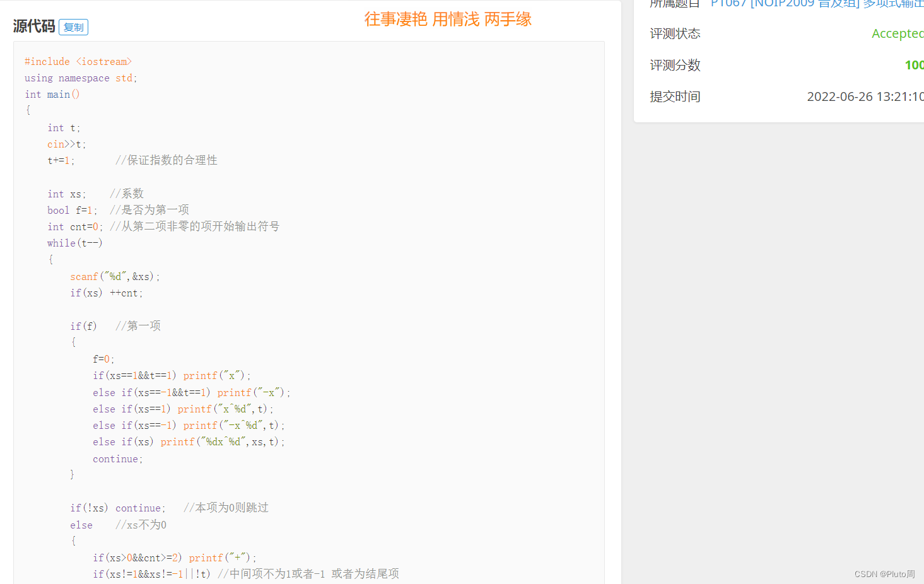Click the comment 从第二项非零的项开始输出符号
This screenshot has width=924, height=584.
pos(195,226)
